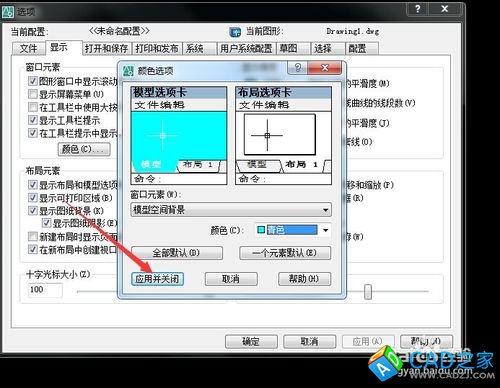Click the current drawing icon near Drawing1.dwg
500x388 pixels.
pos(235,32)
